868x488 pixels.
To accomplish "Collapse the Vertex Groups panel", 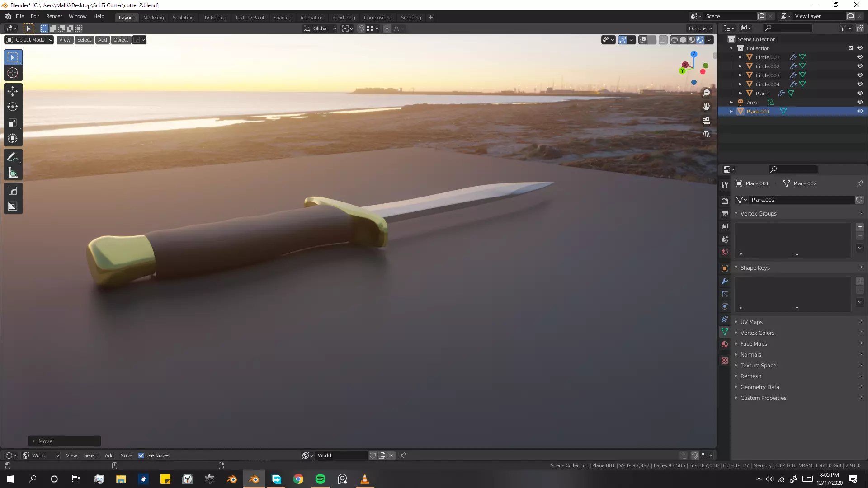I will coord(758,214).
